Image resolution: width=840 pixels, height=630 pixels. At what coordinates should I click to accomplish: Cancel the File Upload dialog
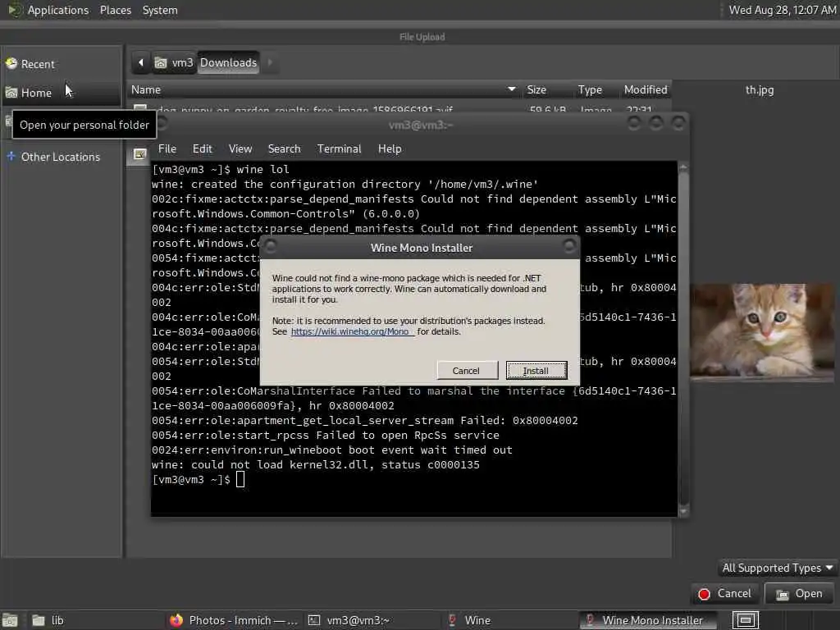point(725,594)
